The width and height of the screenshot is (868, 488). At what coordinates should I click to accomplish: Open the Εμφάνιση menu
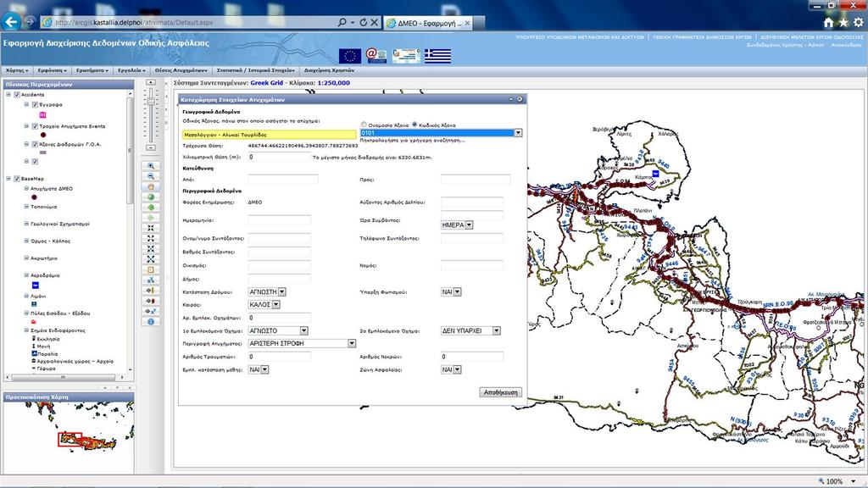pyautogui.click(x=52, y=70)
